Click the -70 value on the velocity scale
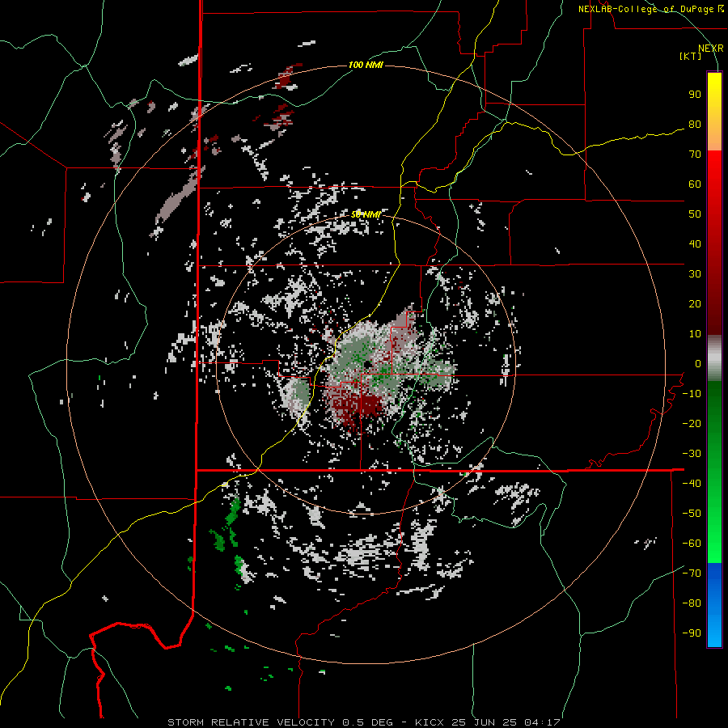 pos(692,574)
